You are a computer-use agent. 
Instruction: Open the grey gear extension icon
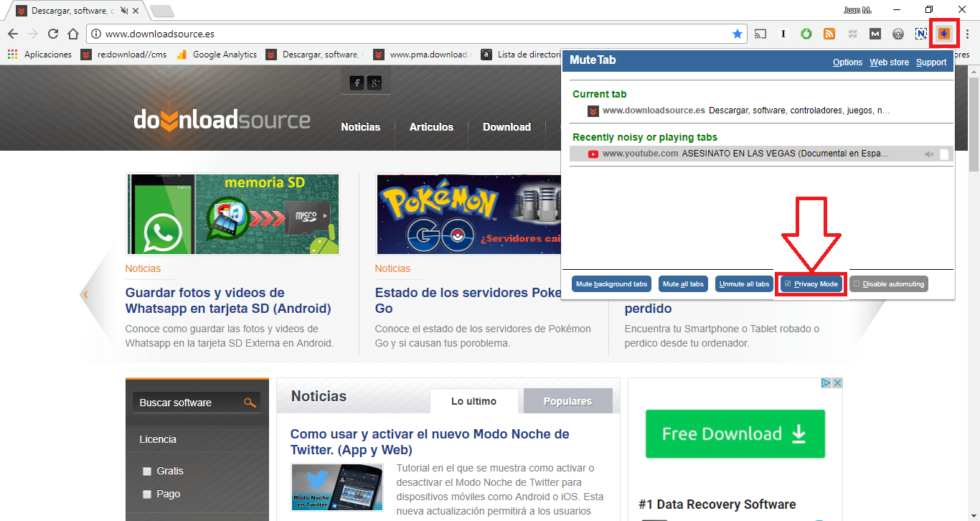898,34
